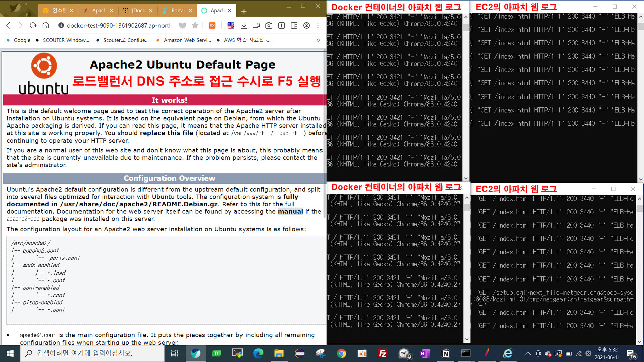Click the Ubuntu logo on the page
644x362 pixels.
(x=44, y=73)
